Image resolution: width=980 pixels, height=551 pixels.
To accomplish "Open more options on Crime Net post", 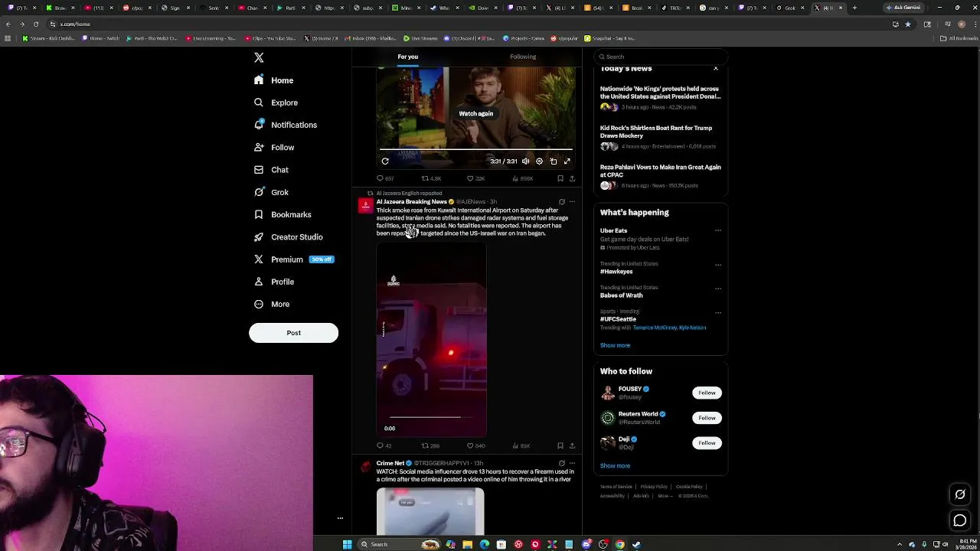I will 572,463.
